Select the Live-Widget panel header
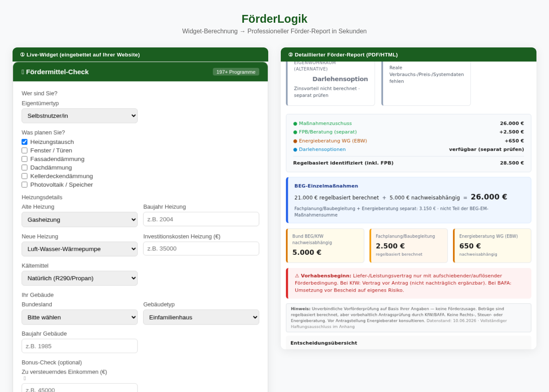This screenshot has width=549, height=392. 140,54
